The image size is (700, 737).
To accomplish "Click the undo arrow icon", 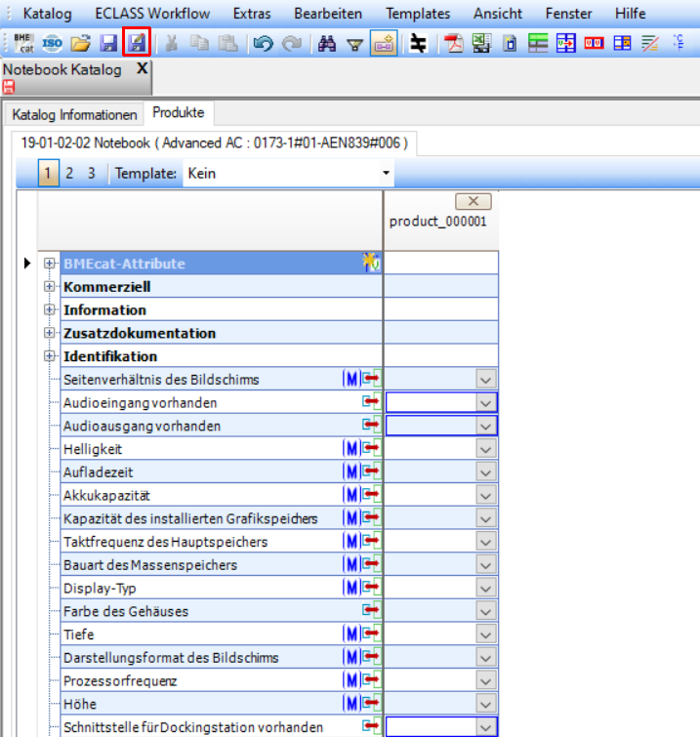I will point(262,43).
